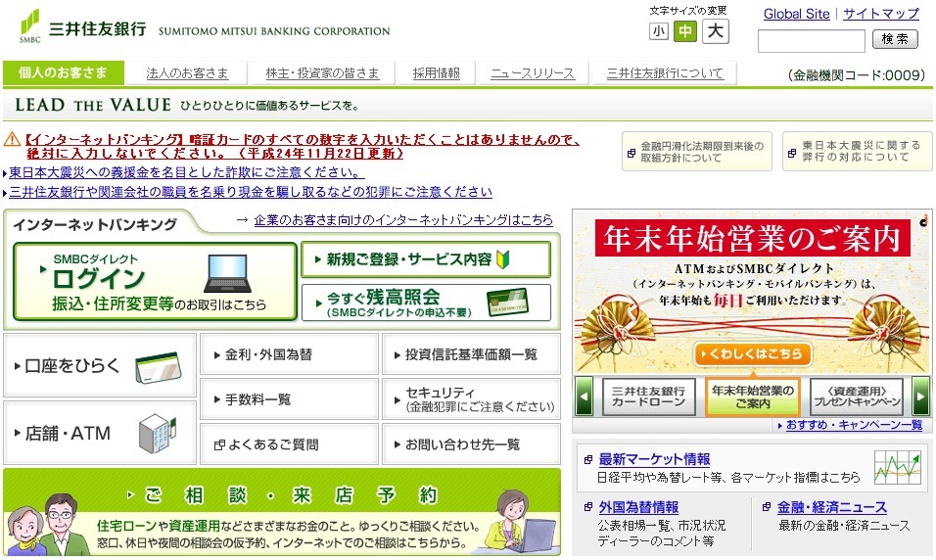The width and height of the screenshot is (936, 560).
Task: Click the market chart icon
Action: click(x=897, y=467)
